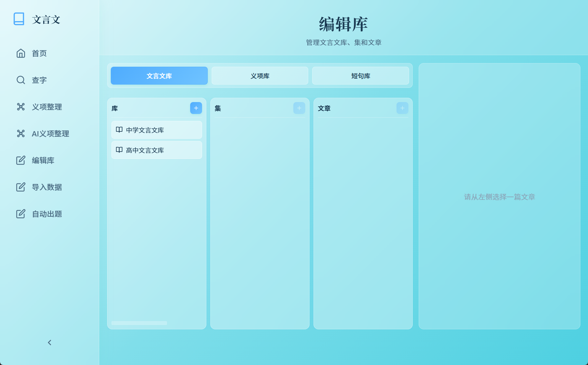The image size is (588, 365).
Task: Switch to the 短句库 tab
Action: click(360, 76)
